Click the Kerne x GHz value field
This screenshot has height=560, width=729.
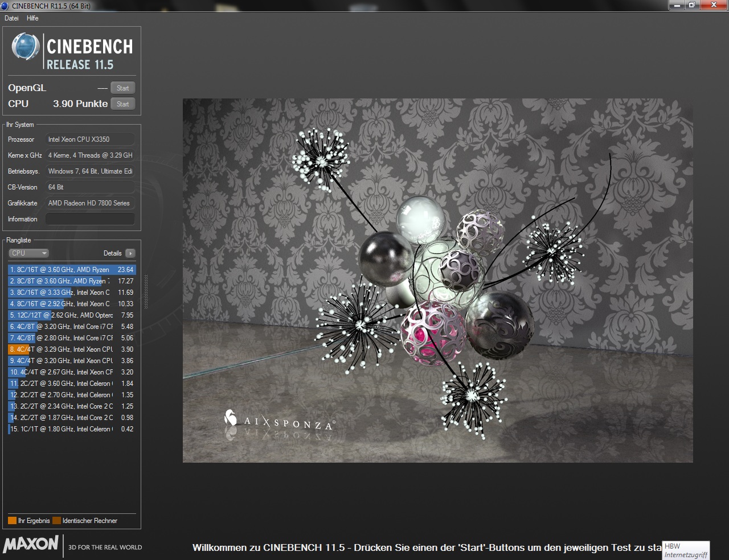(90, 155)
